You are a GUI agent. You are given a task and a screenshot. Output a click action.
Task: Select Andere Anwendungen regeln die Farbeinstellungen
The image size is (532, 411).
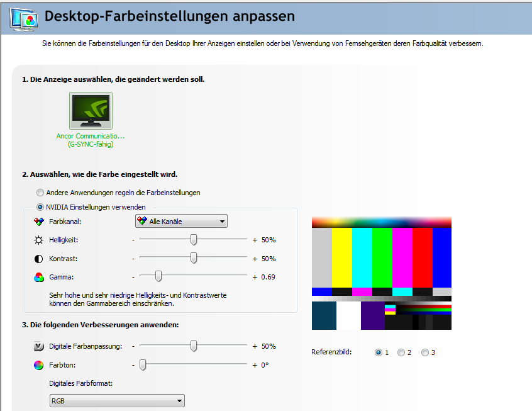40,193
